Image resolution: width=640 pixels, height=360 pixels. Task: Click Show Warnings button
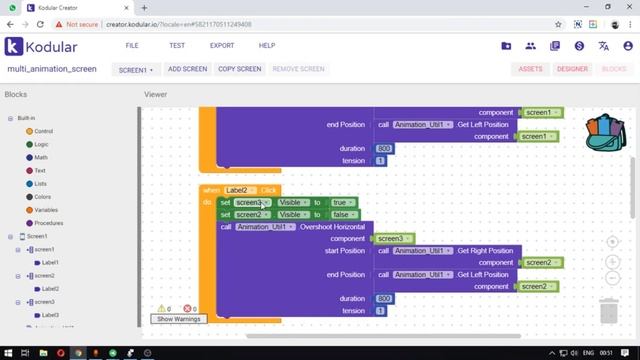pos(179,319)
